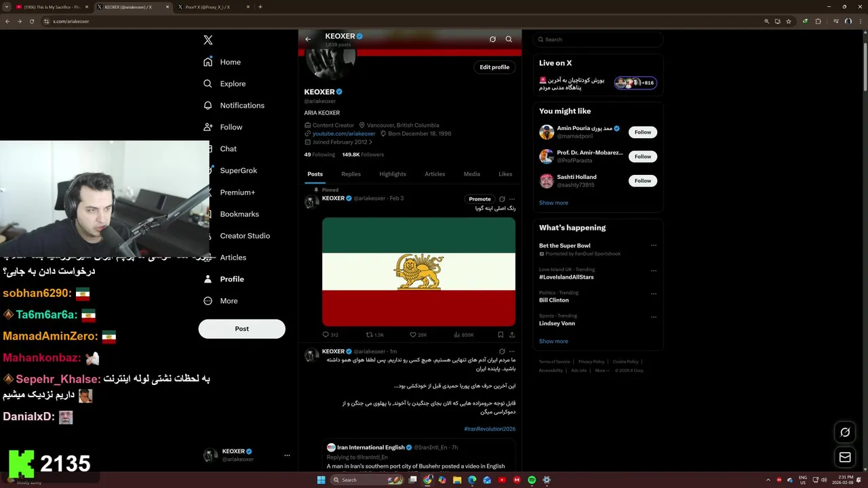Click the Edit profile button
The image size is (868, 488).
coord(494,67)
